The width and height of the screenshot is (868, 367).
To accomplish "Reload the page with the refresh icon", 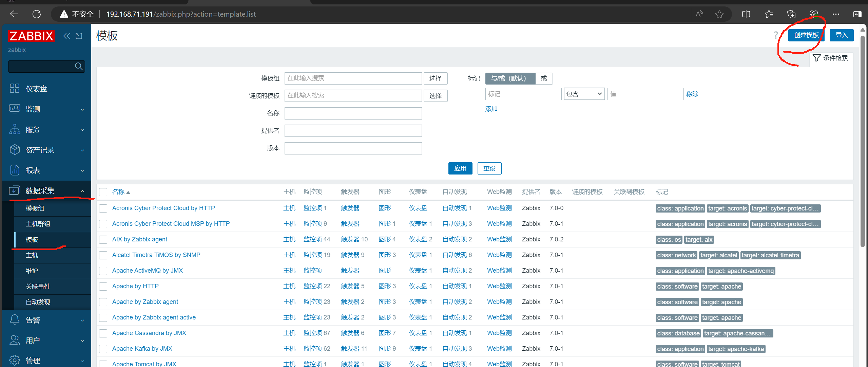I will click(37, 14).
